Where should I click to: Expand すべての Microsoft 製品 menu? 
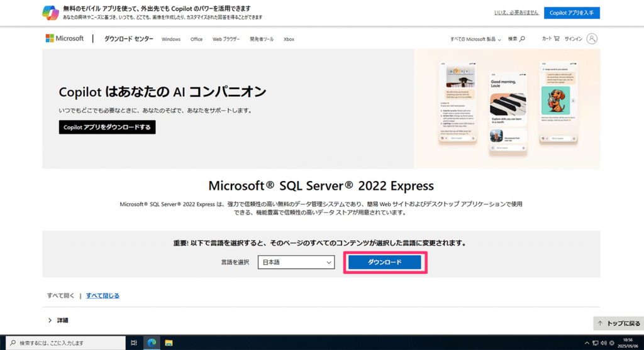coord(475,40)
